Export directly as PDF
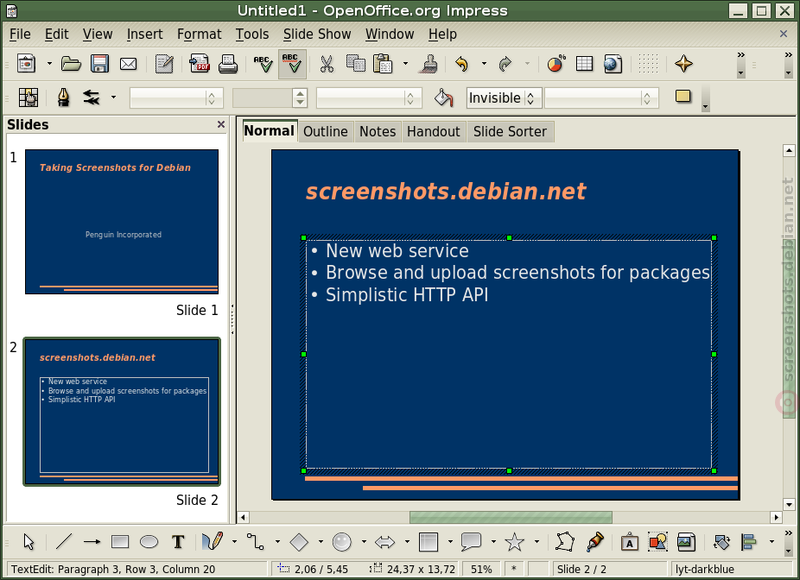Screen dimensions: 800x580 199,64
